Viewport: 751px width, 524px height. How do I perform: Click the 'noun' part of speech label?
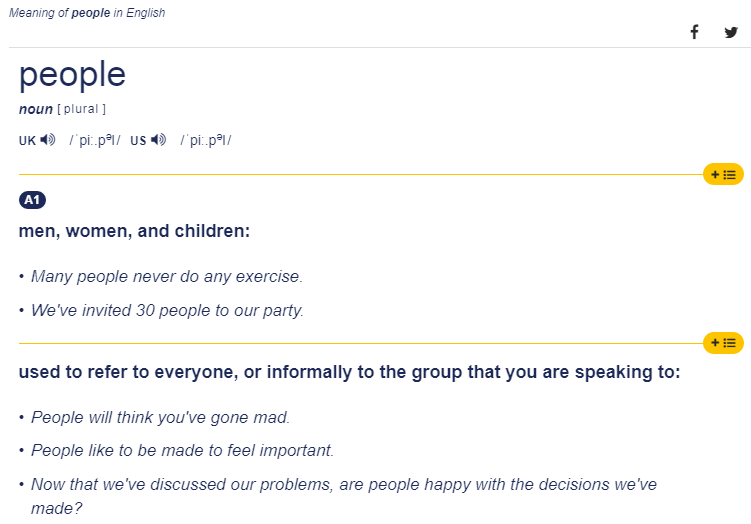35,109
